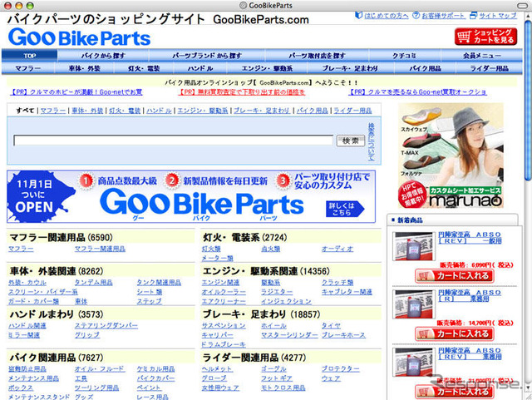Select ライダー用品 filter above the search box
This screenshot has width=532, height=400.
coord(352,111)
